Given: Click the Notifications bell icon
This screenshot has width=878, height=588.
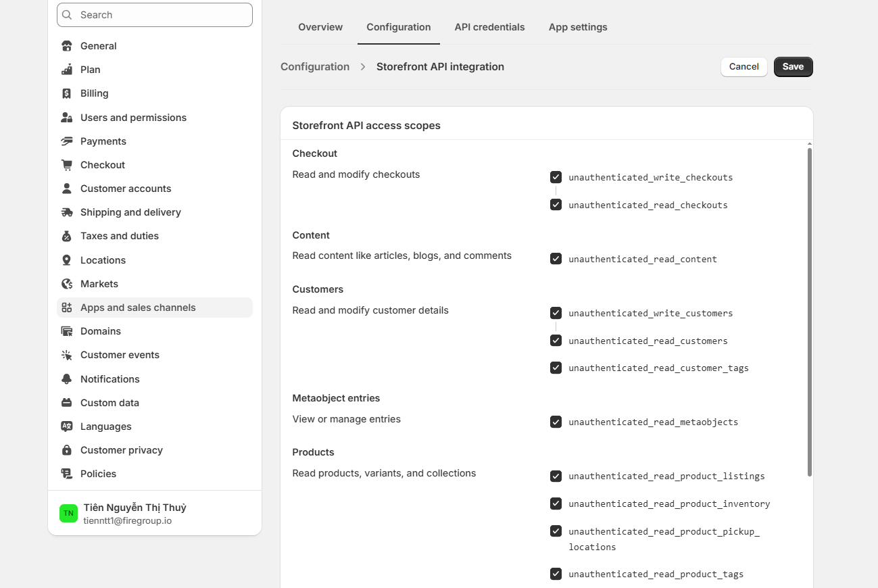Looking at the screenshot, I should pyautogui.click(x=66, y=379).
